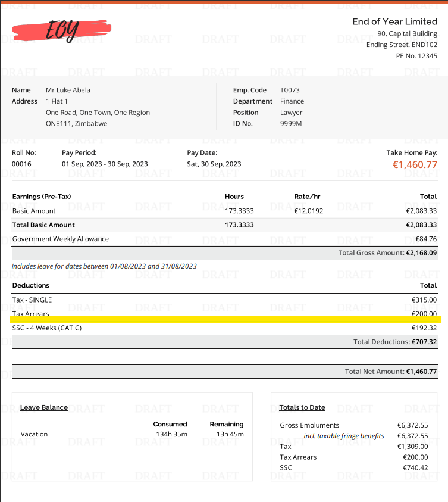This screenshot has width=448, height=502.
Task: Select the tax amount '€315.00'
Action: pyautogui.click(x=424, y=300)
